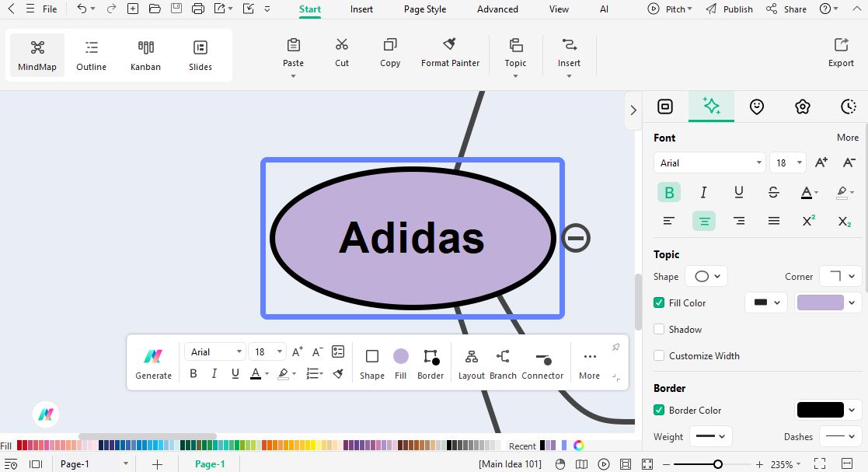Open the AI tab
The width and height of the screenshot is (868, 472).
pyautogui.click(x=604, y=9)
